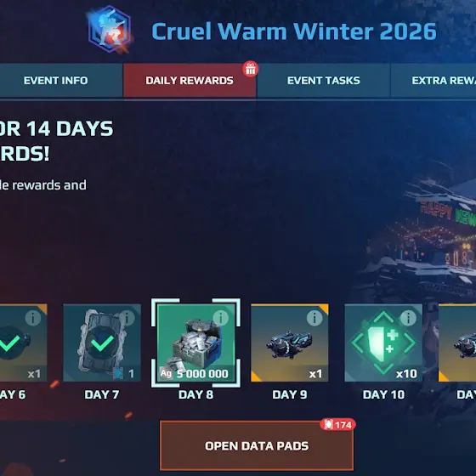Open the info icon on Day 10 reward
Image resolution: width=476 pixels, height=476 pixels.
[x=408, y=318]
